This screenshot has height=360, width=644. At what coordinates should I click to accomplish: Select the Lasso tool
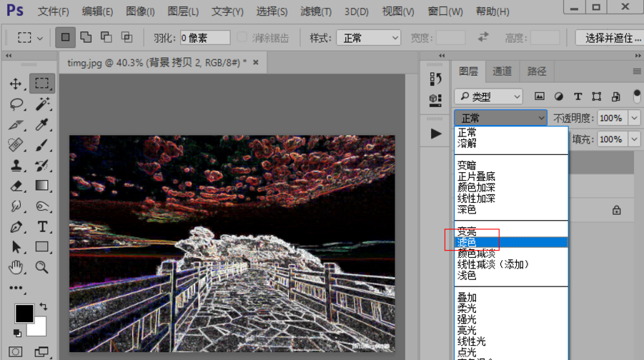16,104
